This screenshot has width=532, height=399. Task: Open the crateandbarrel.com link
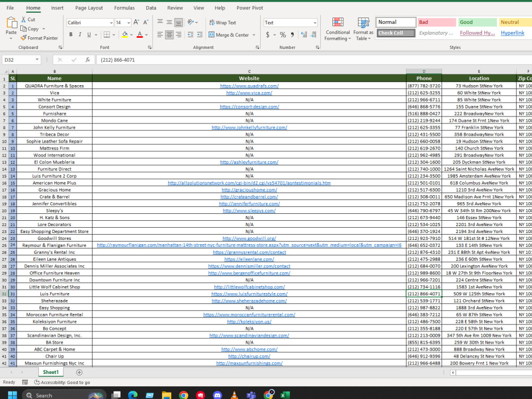(250, 197)
